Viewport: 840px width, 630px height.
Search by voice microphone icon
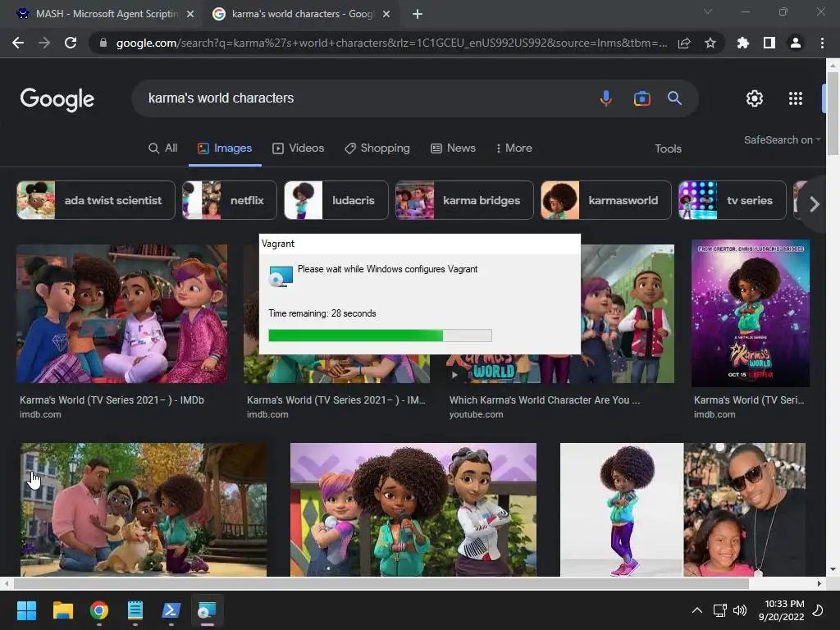(606, 98)
